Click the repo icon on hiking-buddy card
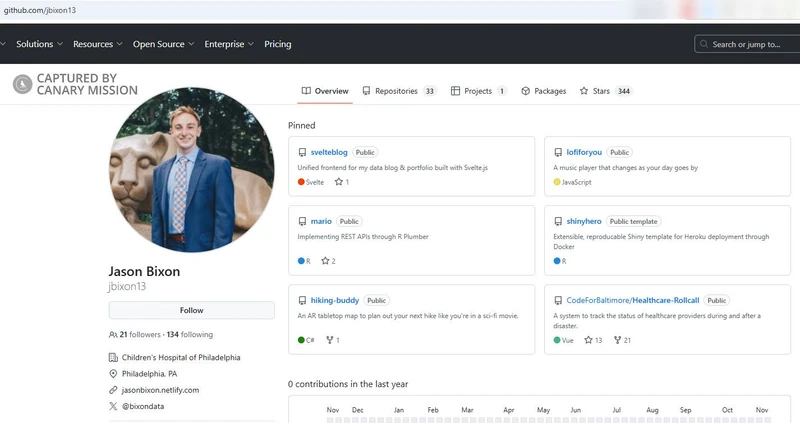This screenshot has height=423, width=800. pos(302,300)
